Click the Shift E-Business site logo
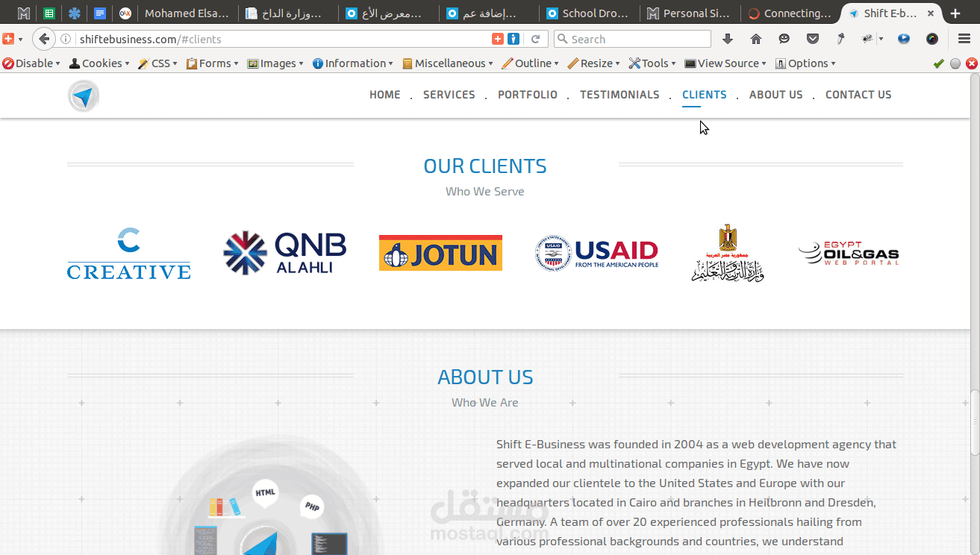The width and height of the screenshot is (980, 555). [84, 95]
